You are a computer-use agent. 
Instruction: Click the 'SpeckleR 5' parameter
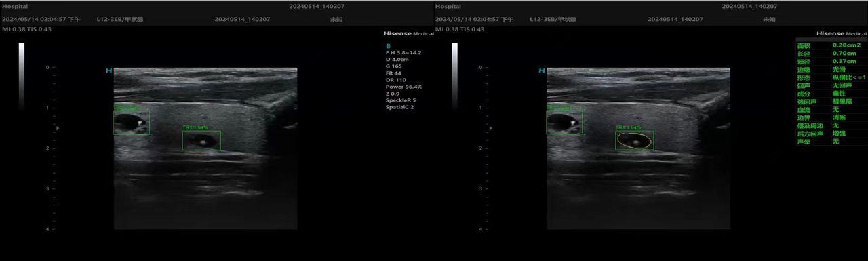400,100
